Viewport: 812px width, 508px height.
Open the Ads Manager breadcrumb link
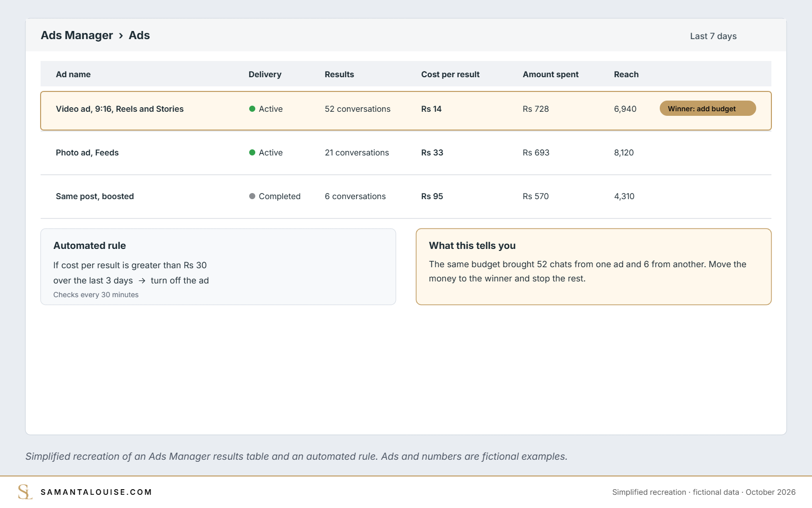(x=77, y=36)
